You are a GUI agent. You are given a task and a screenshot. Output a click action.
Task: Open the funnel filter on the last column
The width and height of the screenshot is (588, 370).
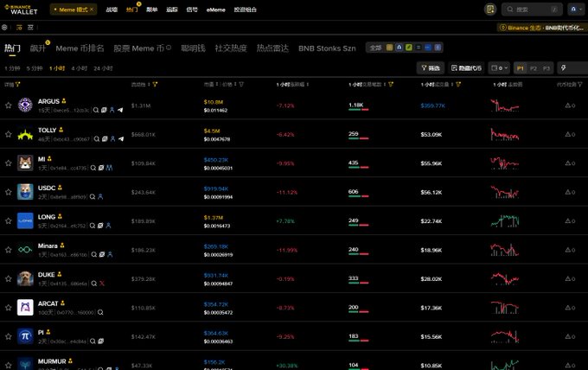click(x=580, y=85)
